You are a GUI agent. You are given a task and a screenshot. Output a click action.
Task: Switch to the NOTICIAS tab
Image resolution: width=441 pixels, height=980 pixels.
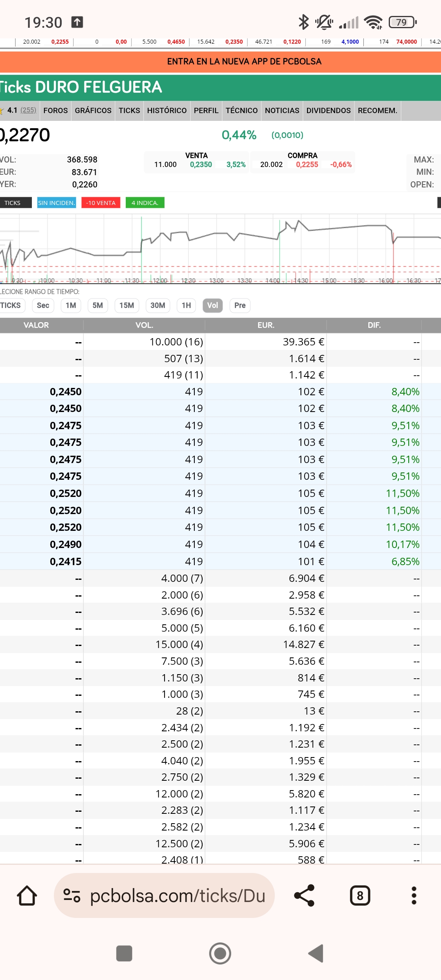(282, 111)
